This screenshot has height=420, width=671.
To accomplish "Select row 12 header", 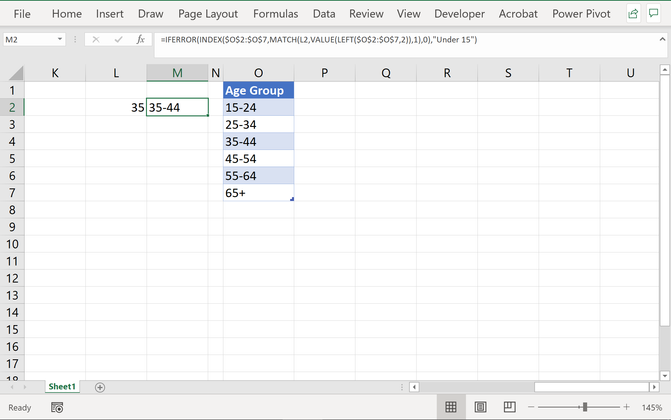I will click(12, 279).
